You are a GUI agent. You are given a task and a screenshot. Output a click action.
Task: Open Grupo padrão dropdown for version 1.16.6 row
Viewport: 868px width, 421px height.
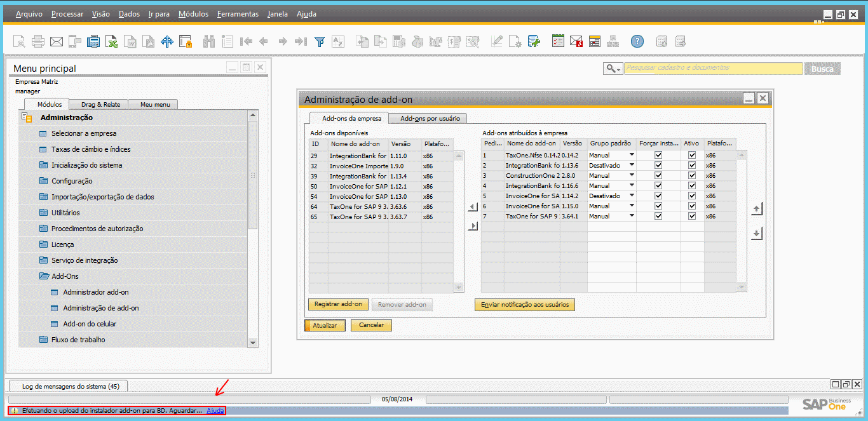pos(632,185)
